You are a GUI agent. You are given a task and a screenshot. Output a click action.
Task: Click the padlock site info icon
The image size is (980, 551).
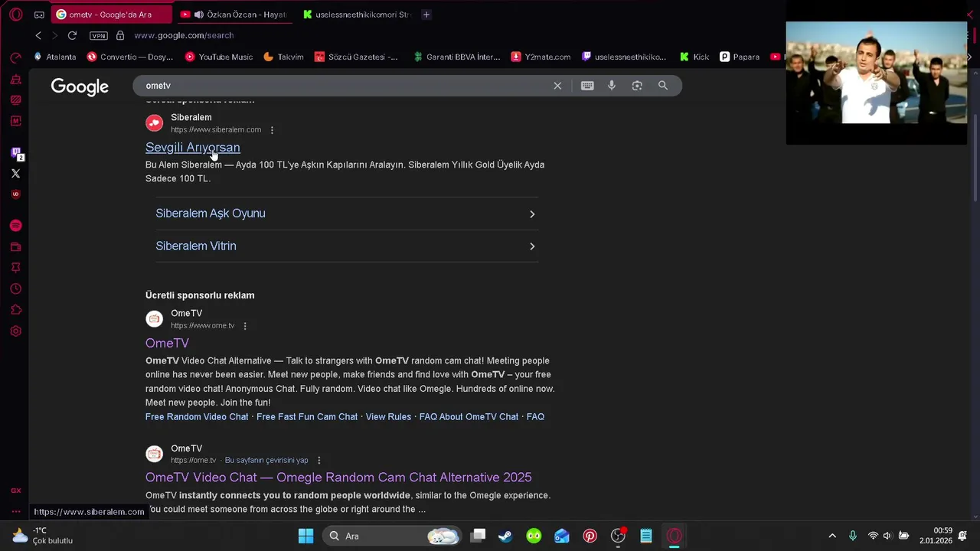click(120, 35)
